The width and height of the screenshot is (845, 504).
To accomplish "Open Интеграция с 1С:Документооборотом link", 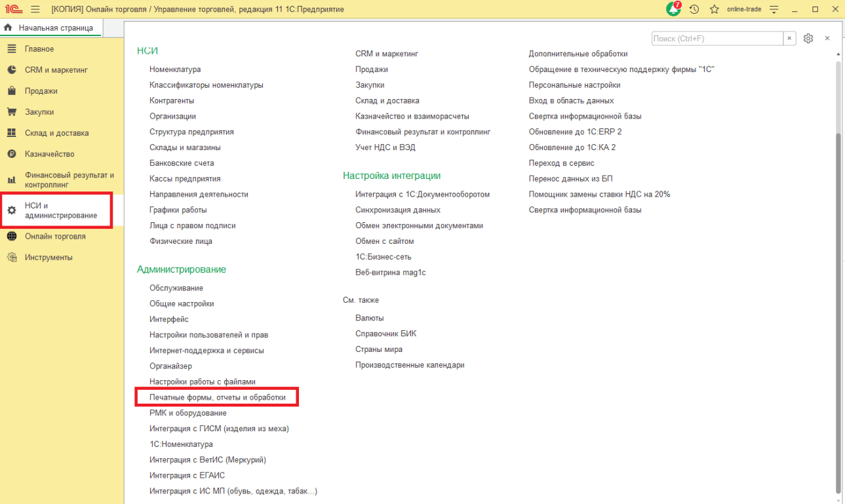I will [x=423, y=195].
